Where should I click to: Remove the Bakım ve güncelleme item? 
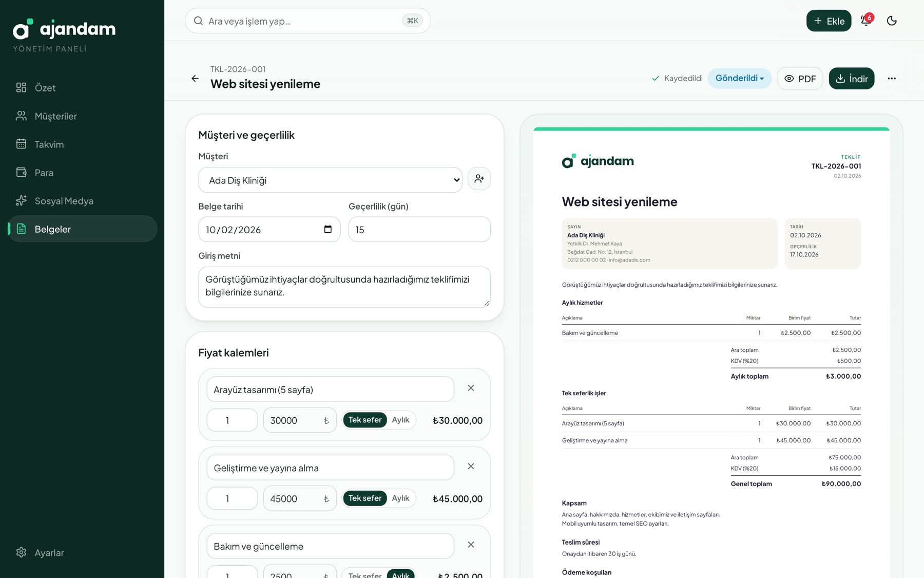coord(471,545)
